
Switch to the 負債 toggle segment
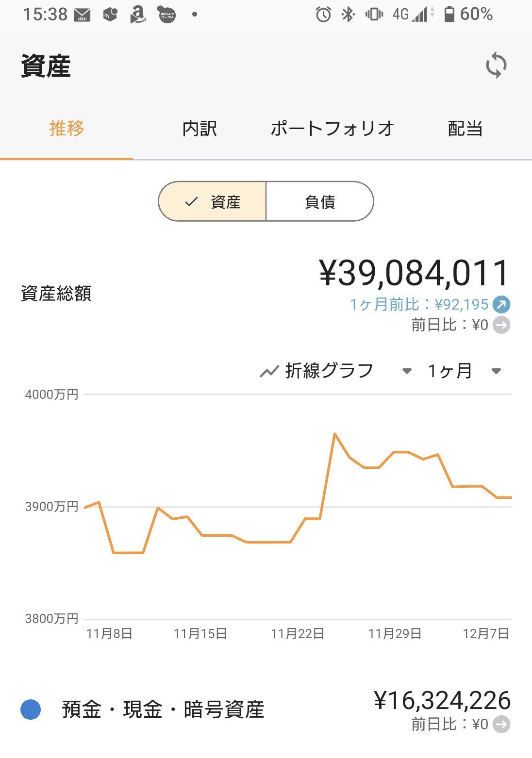click(x=320, y=202)
